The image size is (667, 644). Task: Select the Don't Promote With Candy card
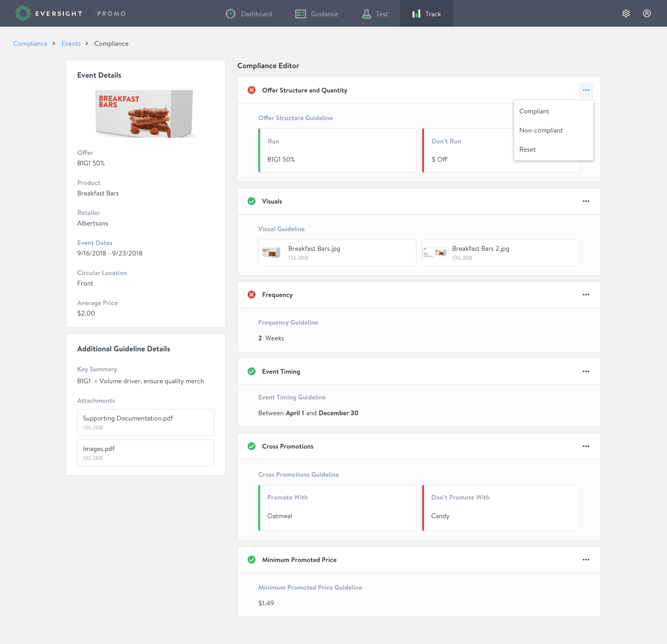(x=501, y=507)
